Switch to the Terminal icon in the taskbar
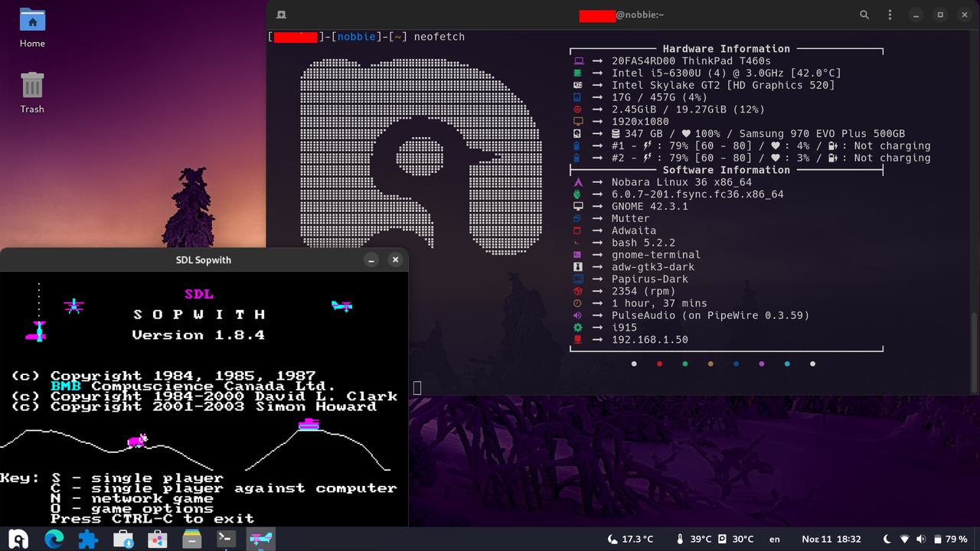 [226, 540]
